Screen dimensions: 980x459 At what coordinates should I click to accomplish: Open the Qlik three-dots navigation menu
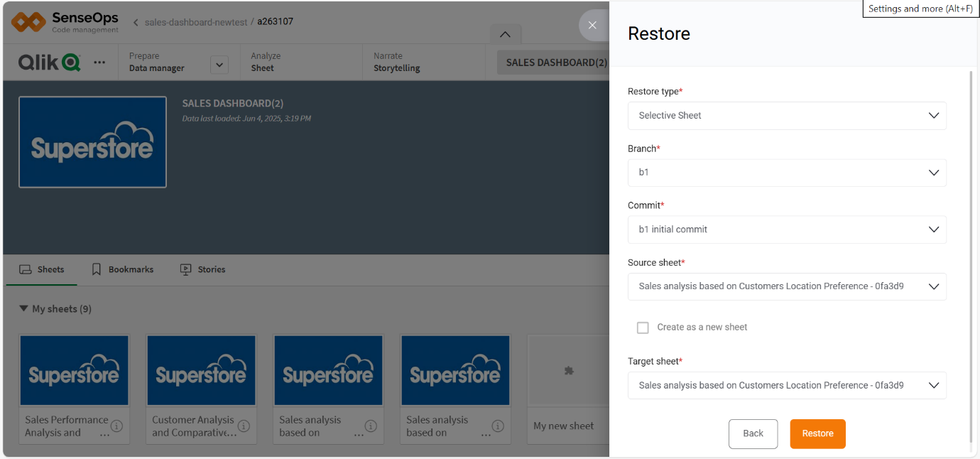click(x=99, y=63)
